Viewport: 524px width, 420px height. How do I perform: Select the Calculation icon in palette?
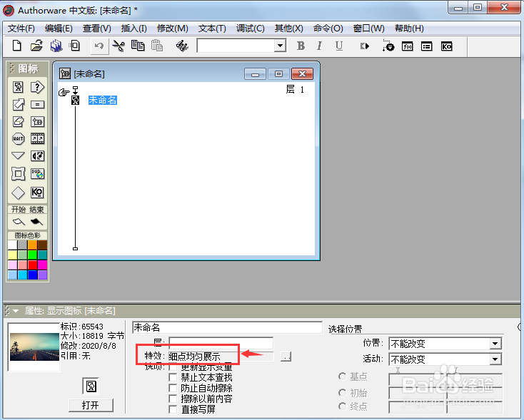click(x=37, y=105)
